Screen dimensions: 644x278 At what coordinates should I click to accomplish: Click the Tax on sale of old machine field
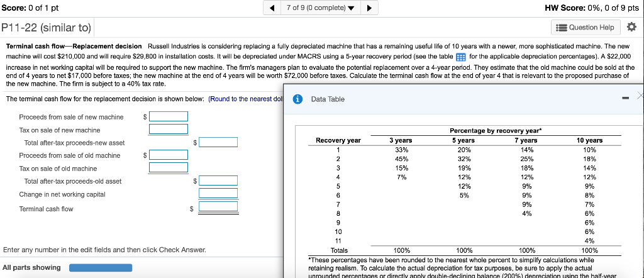coord(169,167)
